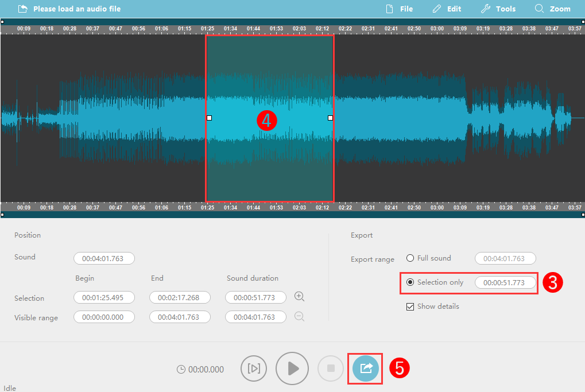Select the Full sound export option

410,258
